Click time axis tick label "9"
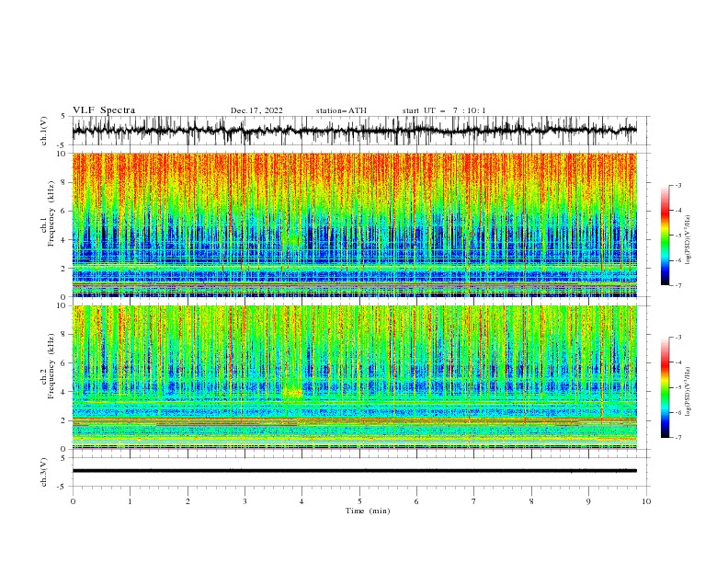Viewport: 728px width, 563px height. 588,501
